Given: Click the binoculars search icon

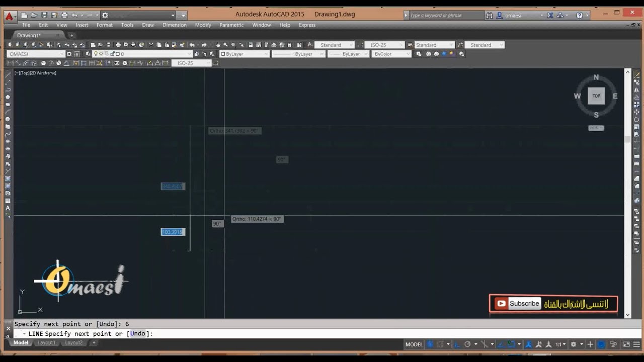Looking at the screenshot, I should (x=490, y=15).
